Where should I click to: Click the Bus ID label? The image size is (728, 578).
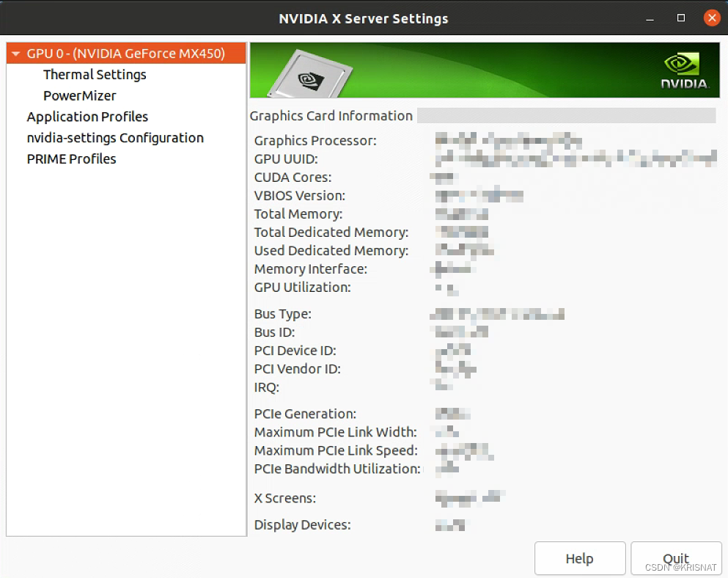point(274,332)
